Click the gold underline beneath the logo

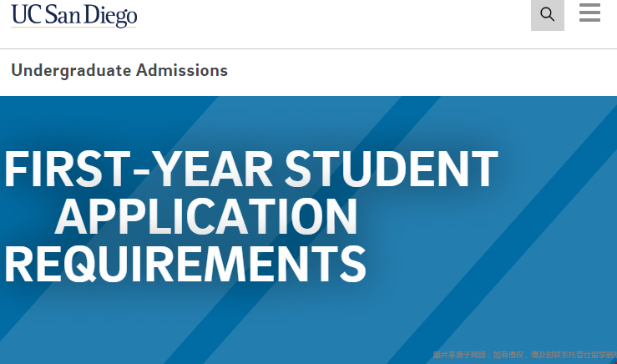coord(73,28)
